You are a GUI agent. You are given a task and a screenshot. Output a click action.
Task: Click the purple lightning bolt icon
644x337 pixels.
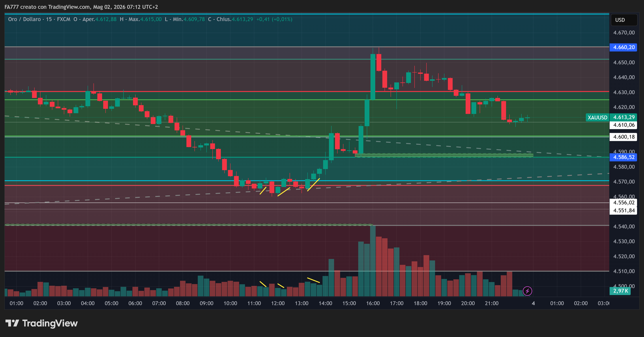click(527, 291)
